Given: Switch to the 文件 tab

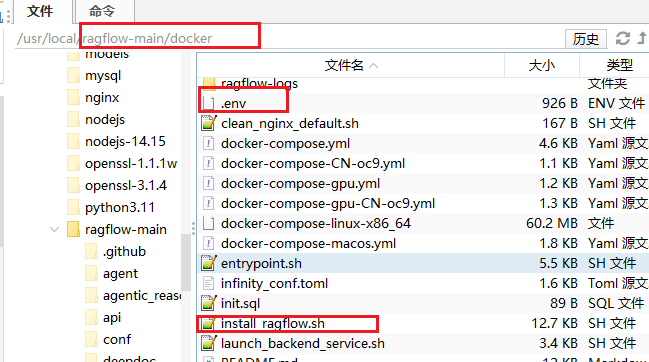Looking at the screenshot, I should coord(40,11).
